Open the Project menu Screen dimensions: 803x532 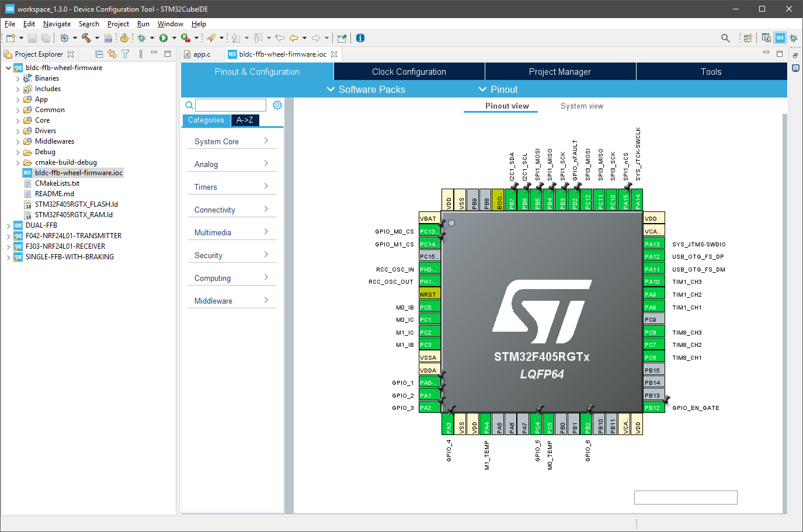coord(118,24)
